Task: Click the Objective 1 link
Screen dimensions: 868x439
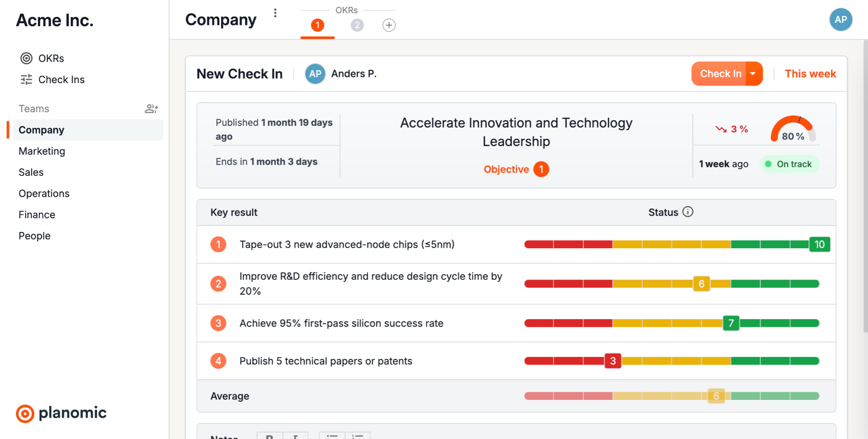Action: pyautogui.click(x=516, y=169)
